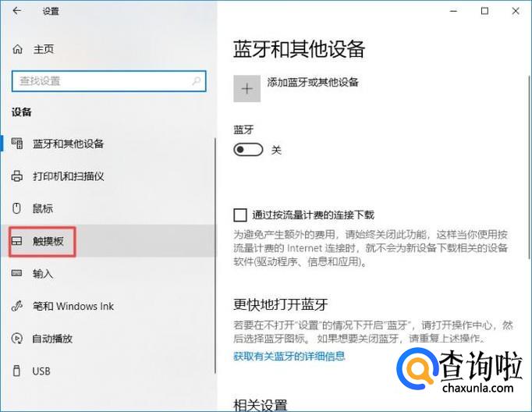Open the USB icon in sidebar

pyautogui.click(x=16, y=371)
